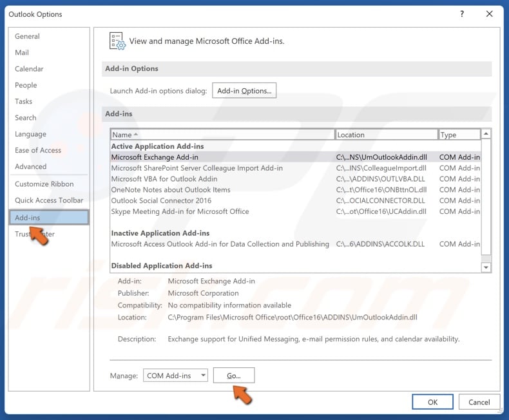Click the Go button
Screen dimensions: 509x420
tap(233, 376)
